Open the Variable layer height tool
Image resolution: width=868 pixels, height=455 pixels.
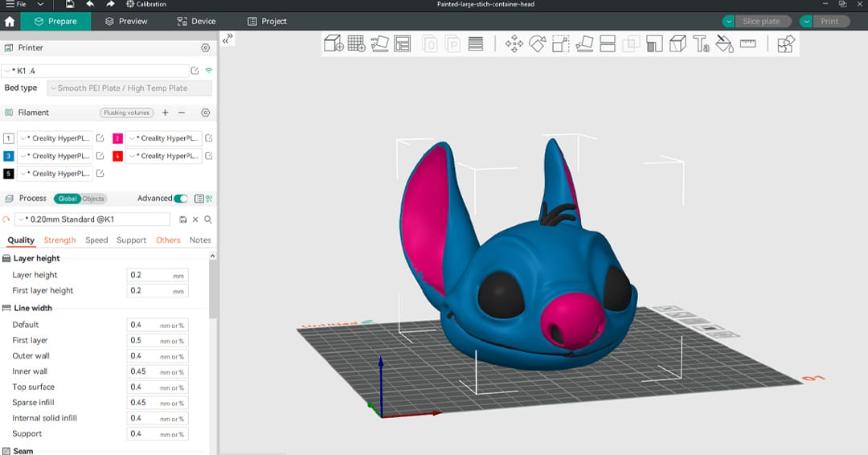point(476,43)
